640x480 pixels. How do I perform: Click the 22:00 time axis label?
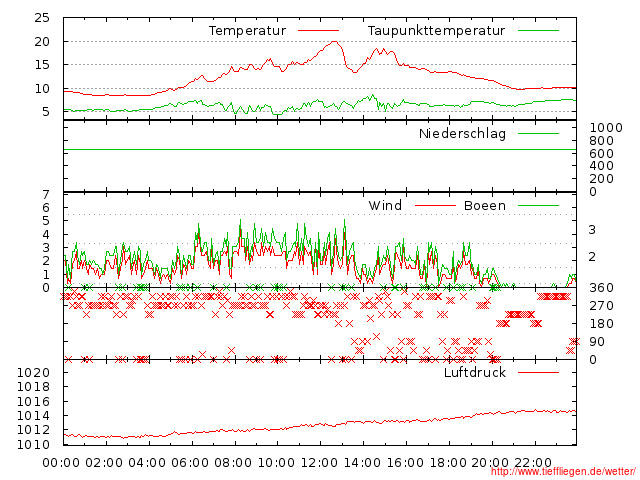point(533,463)
